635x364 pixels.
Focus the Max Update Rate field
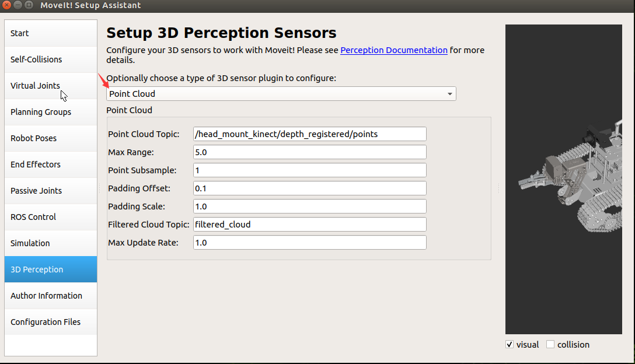click(x=310, y=243)
